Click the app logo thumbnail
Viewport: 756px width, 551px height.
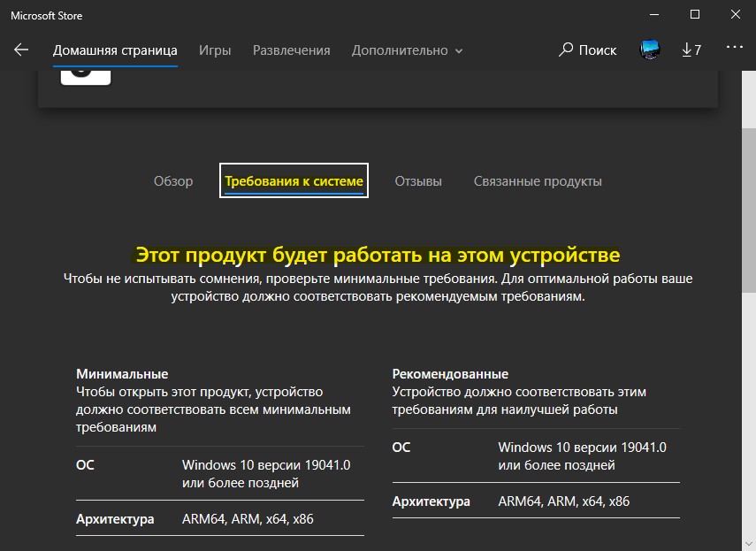86,77
